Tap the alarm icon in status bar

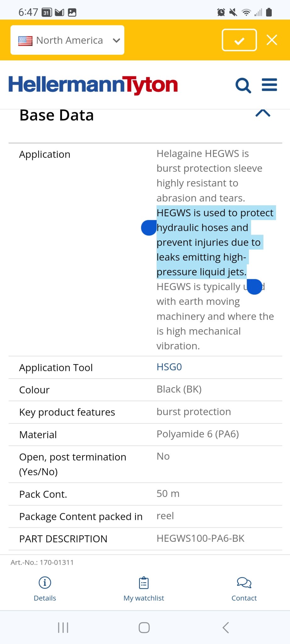[221, 13]
